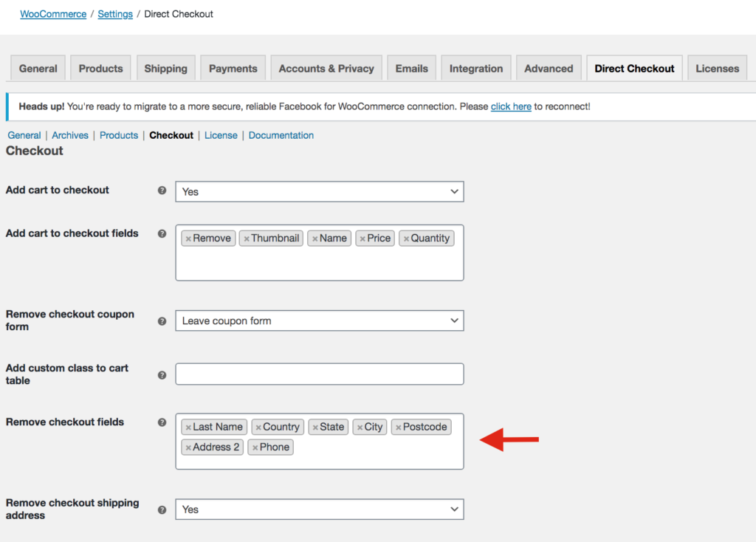The width and height of the screenshot is (756, 542).
Task: Open the General sub-section link
Action: [x=24, y=136]
